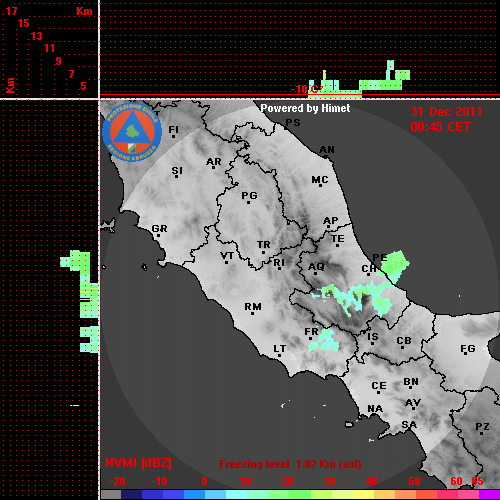The height and width of the screenshot is (500, 500).
Task: Click the radar echo patch near Frosinone
Action: tap(324, 340)
